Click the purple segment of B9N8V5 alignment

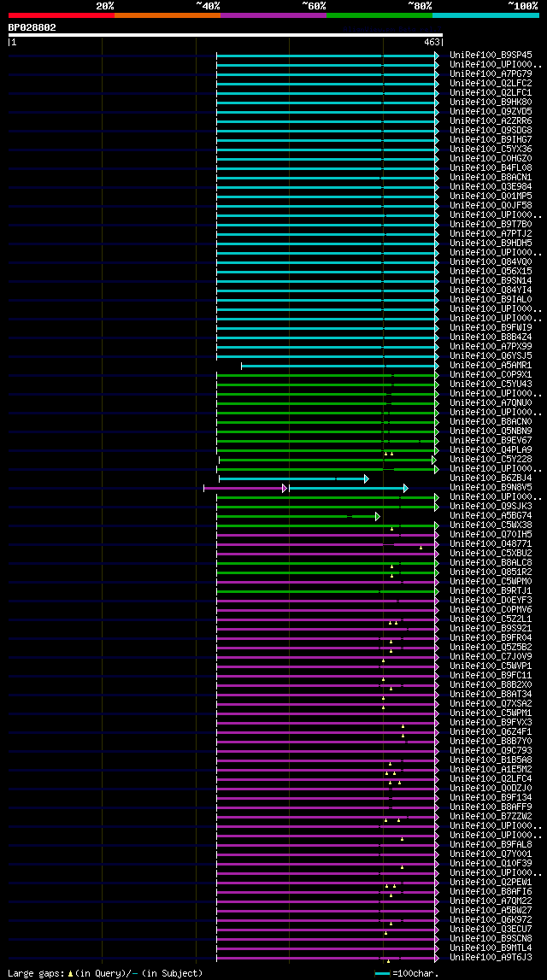tap(245, 488)
